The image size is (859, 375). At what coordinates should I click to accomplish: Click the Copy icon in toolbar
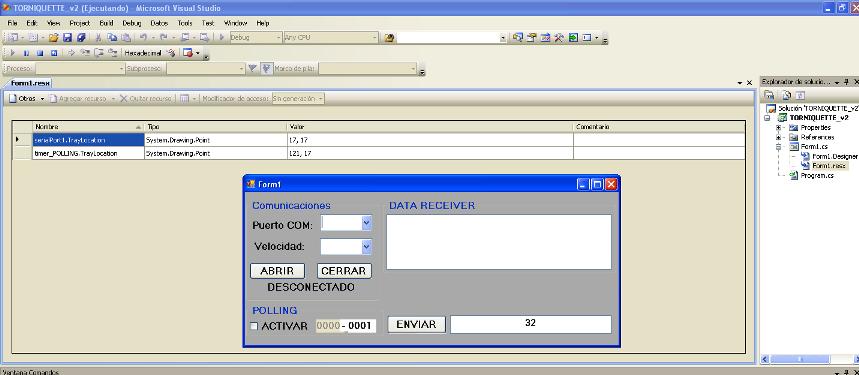(112, 38)
